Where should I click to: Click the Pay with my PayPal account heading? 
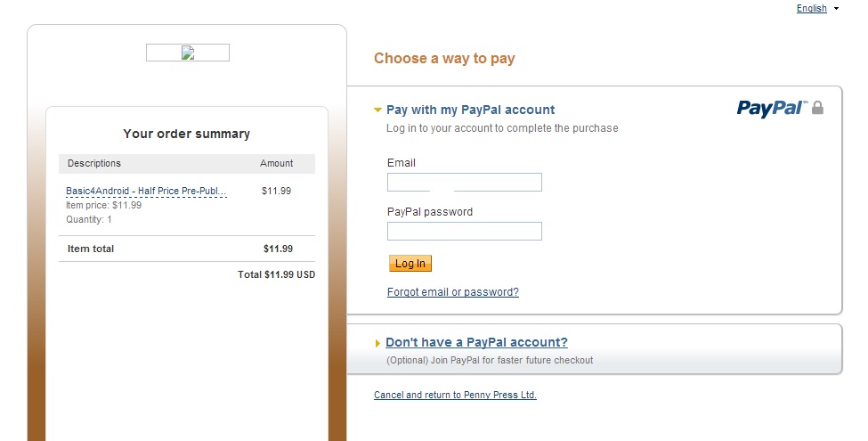point(470,110)
